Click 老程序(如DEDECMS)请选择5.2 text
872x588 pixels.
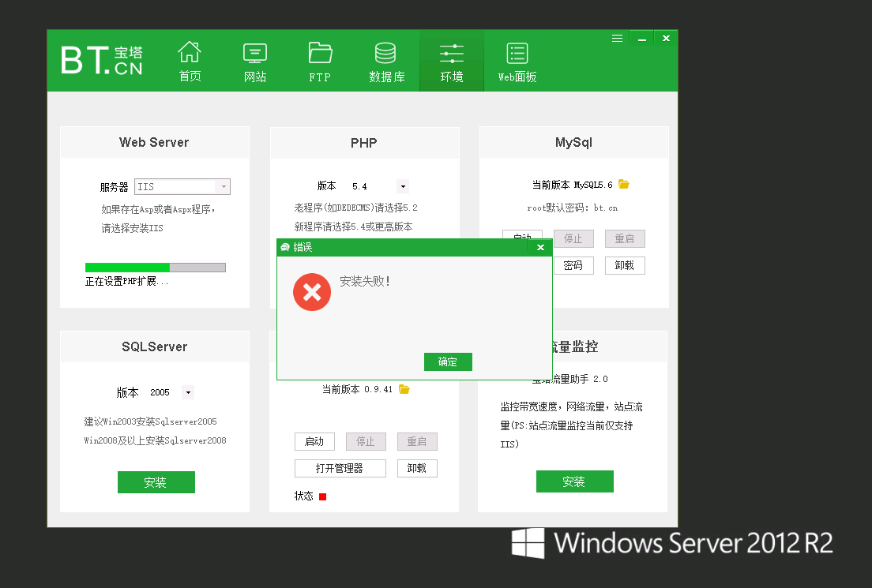(x=355, y=208)
